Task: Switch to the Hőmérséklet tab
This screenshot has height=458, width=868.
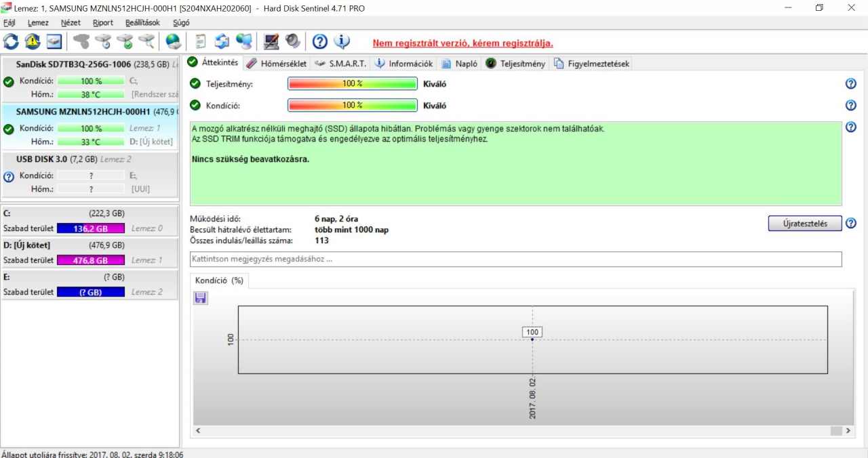Action: [x=276, y=64]
